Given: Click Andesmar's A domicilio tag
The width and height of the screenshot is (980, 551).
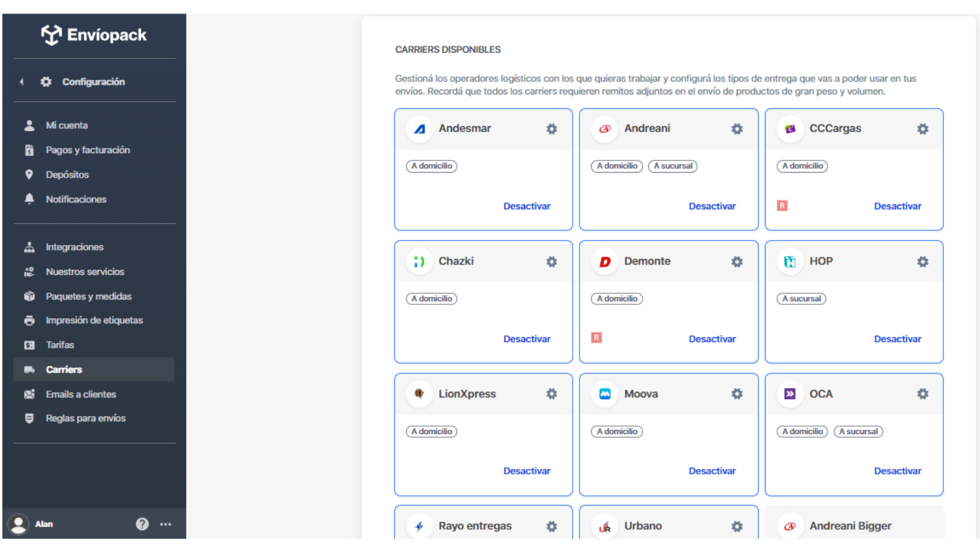Looking at the screenshot, I should (x=432, y=166).
